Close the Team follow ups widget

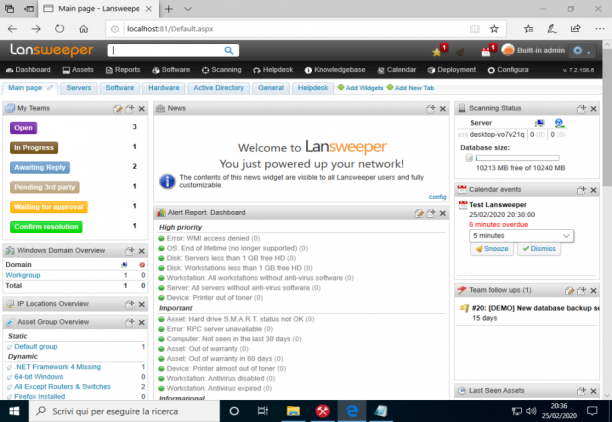[593, 290]
